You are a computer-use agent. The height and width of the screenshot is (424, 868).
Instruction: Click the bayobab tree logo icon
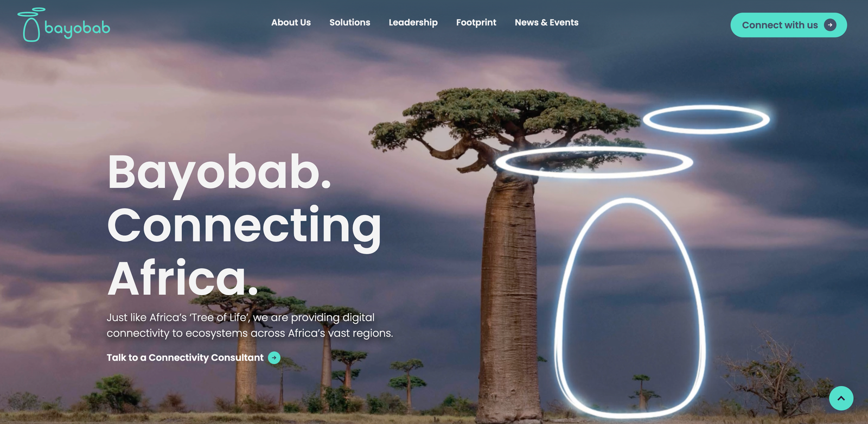click(x=31, y=25)
